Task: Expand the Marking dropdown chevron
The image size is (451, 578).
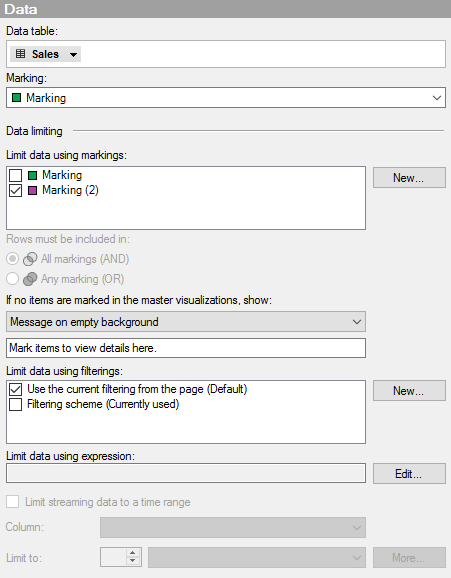Action: pyautogui.click(x=437, y=98)
